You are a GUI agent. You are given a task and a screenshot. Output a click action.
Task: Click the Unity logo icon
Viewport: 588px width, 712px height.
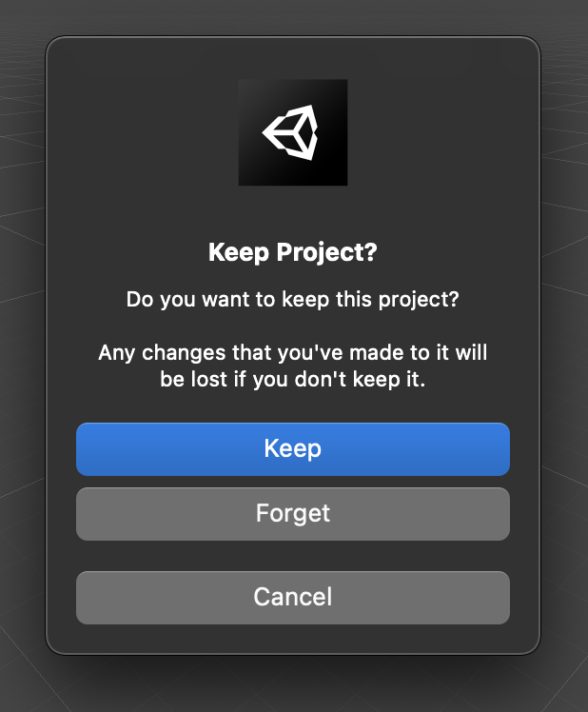click(x=292, y=132)
